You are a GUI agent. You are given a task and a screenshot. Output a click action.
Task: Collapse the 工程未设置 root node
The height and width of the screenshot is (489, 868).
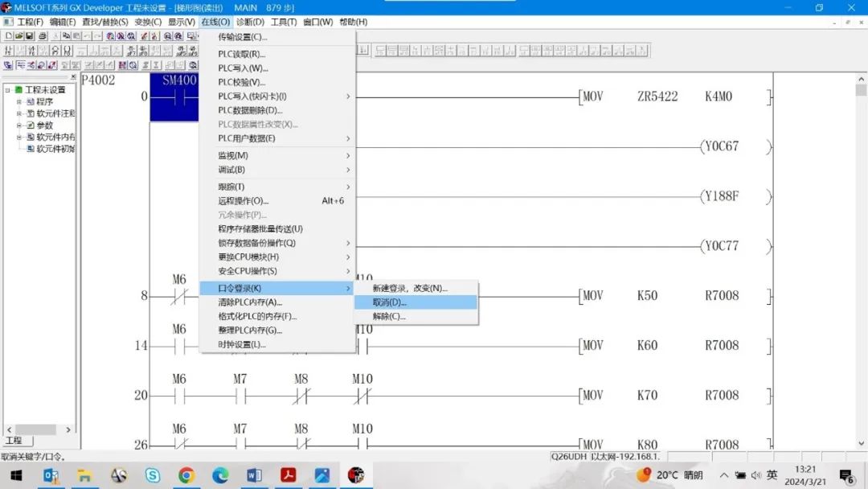8,90
